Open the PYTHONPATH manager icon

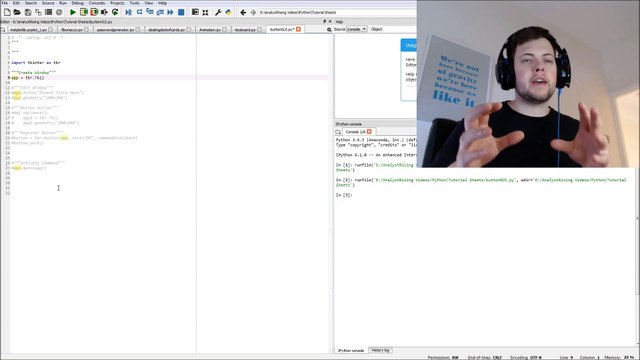tap(229, 12)
